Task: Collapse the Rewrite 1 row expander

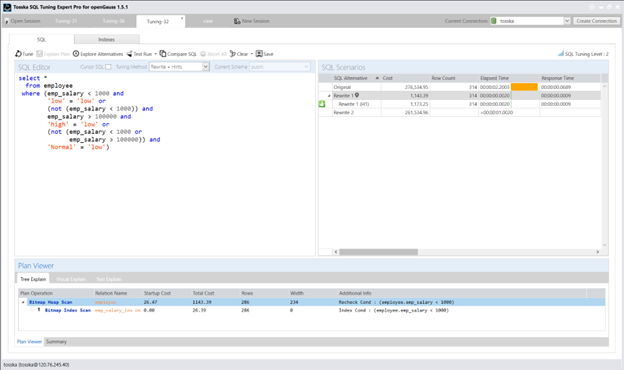Action: pos(329,96)
